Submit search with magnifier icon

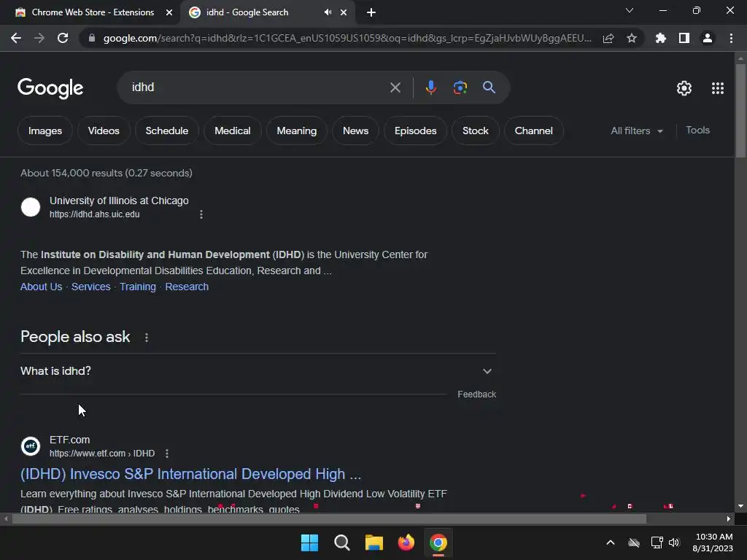point(489,87)
